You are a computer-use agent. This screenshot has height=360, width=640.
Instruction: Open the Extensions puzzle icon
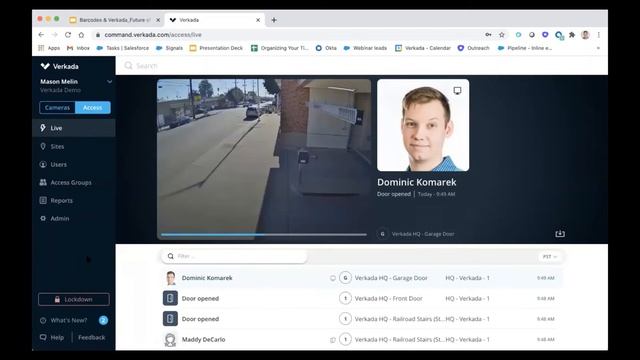[x=572, y=35]
